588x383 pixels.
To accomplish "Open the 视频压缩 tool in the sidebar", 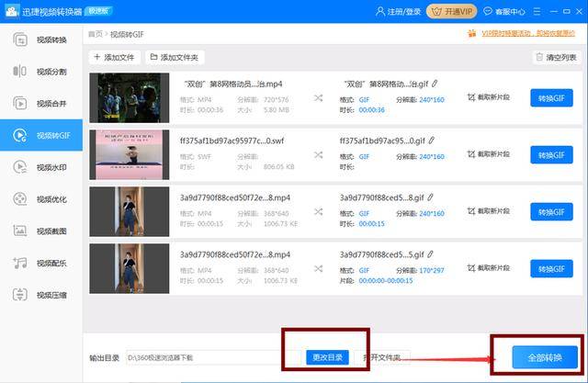I will point(42,295).
